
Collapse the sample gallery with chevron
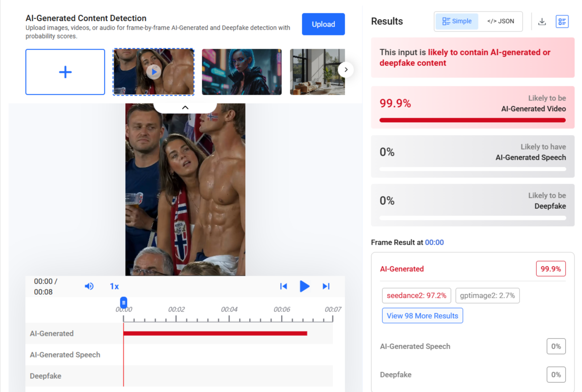coord(185,108)
